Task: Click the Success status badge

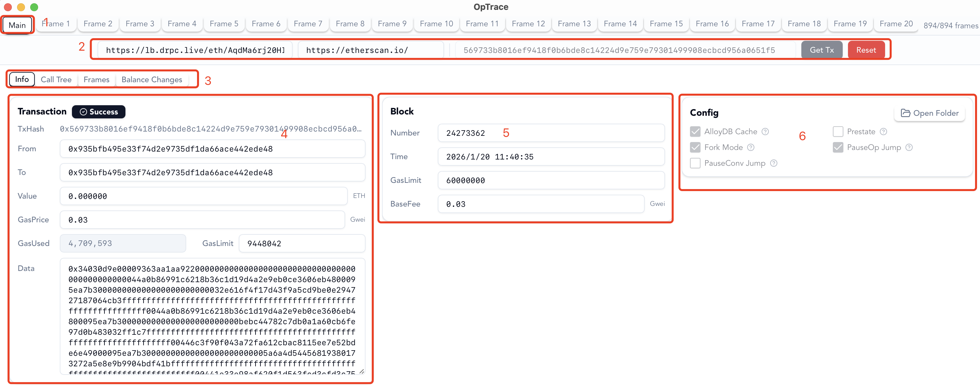Action: pyautogui.click(x=99, y=111)
